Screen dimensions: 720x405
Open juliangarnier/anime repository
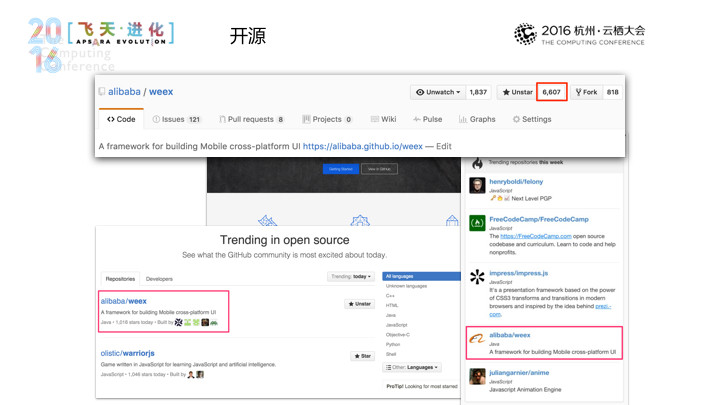click(519, 373)
